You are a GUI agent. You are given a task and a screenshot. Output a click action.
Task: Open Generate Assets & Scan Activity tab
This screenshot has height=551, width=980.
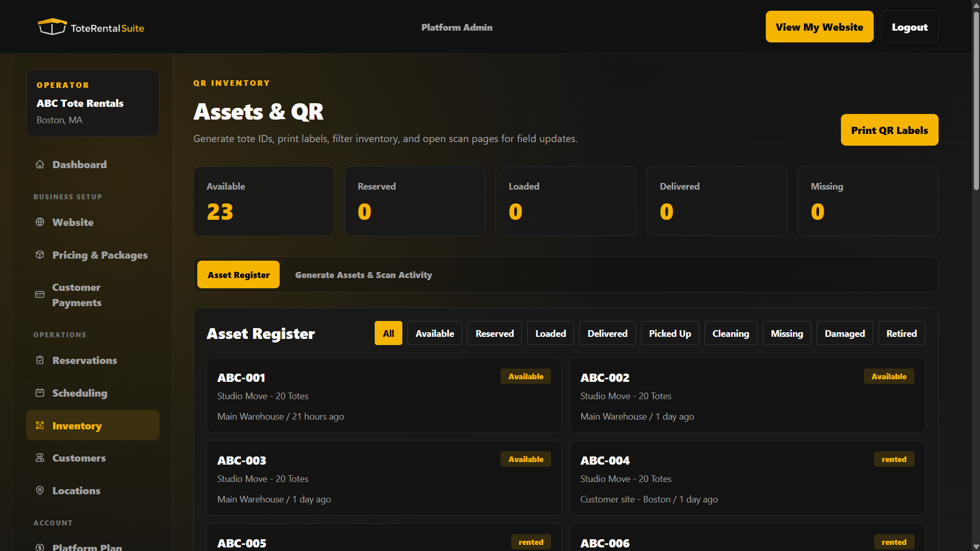(x=363, y=274)
